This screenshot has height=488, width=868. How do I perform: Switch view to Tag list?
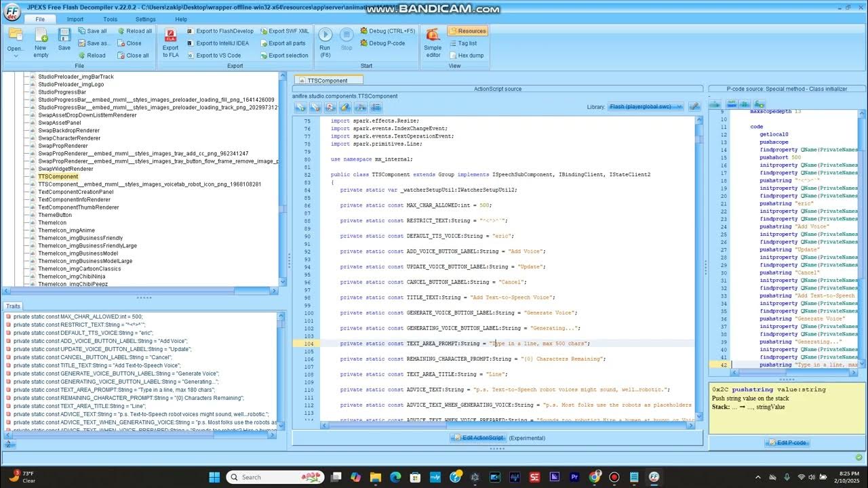coord(462,43)
